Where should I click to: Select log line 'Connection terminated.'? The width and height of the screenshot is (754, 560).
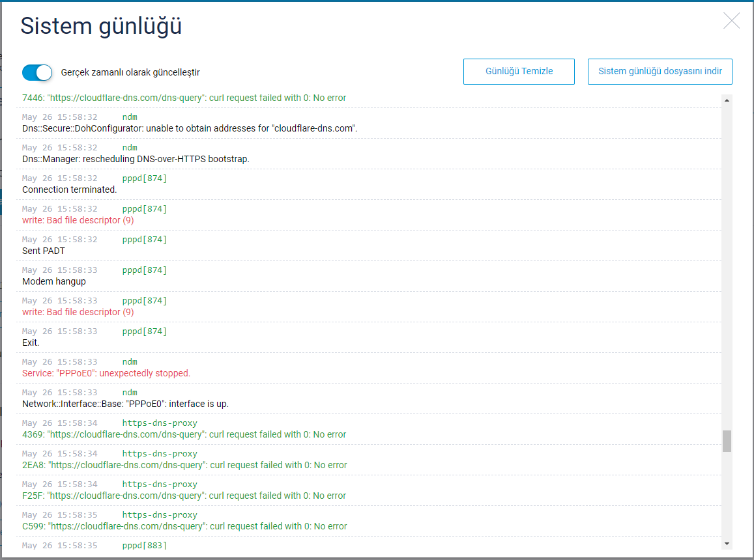pyautogui.click(x=69, y=189)
